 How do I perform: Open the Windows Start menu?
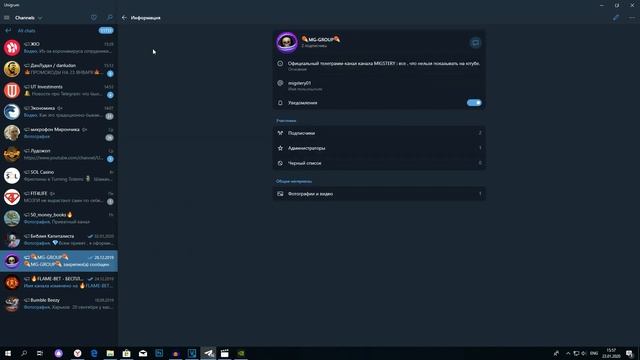pyautogui.click(x=8, y=353)
